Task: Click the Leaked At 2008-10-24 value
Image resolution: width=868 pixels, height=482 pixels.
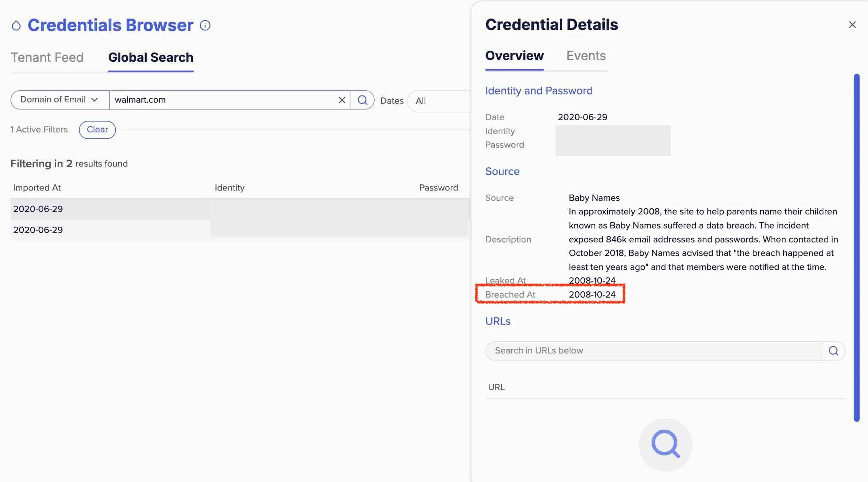Action: [x=592, y=280]
